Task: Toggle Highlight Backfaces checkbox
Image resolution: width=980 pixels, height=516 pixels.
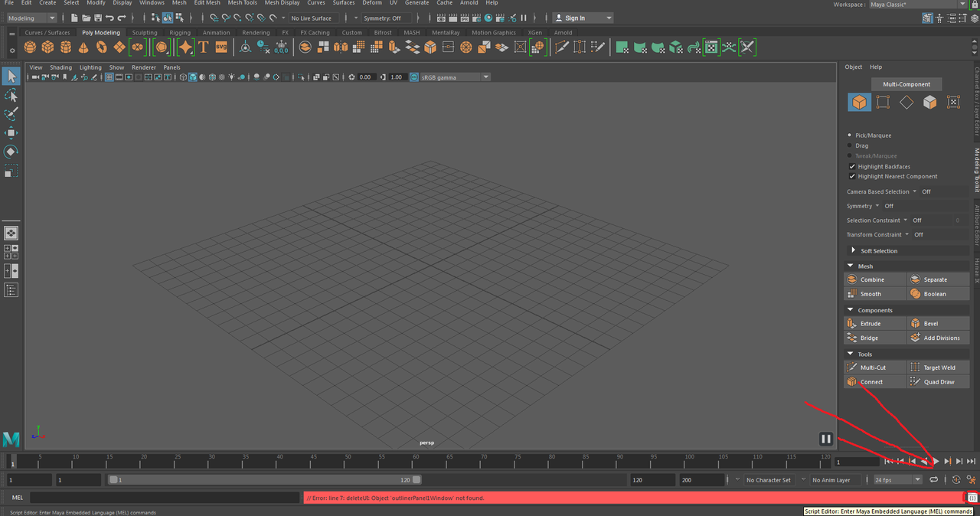Action: click(852, 166)
